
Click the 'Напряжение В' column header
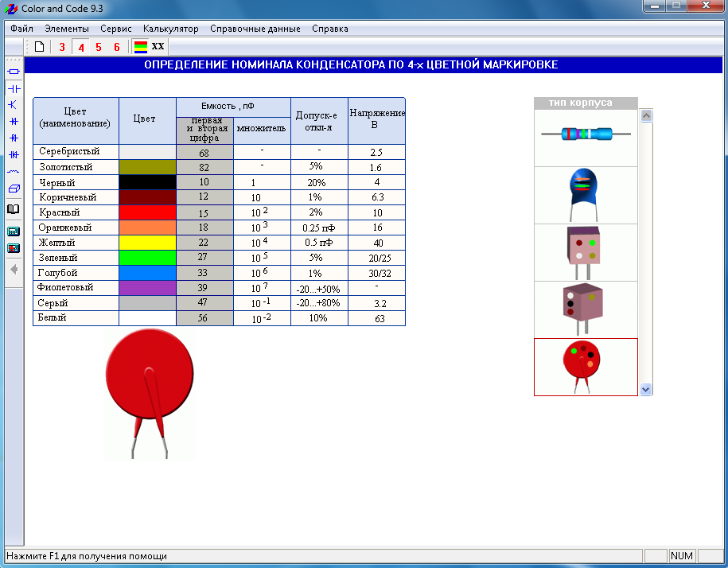376,121
